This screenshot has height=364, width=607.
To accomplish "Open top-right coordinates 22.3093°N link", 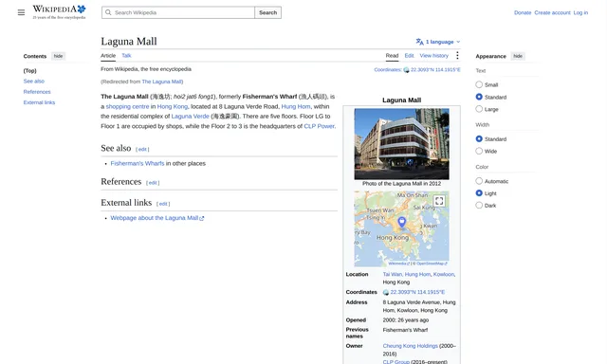I will [435, 70].
